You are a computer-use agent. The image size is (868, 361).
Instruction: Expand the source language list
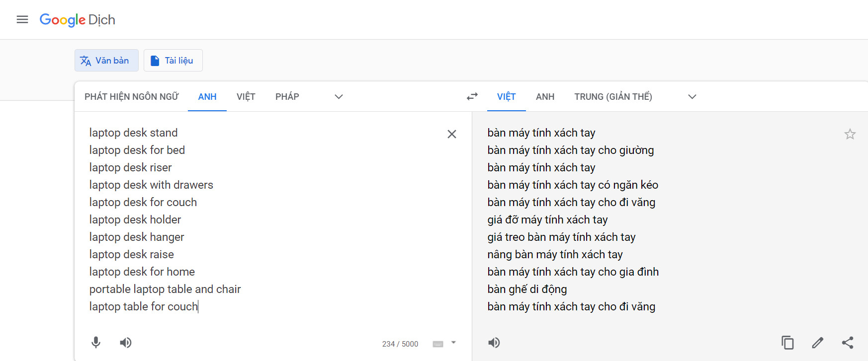pyautogui.click(x=339, y=96)
